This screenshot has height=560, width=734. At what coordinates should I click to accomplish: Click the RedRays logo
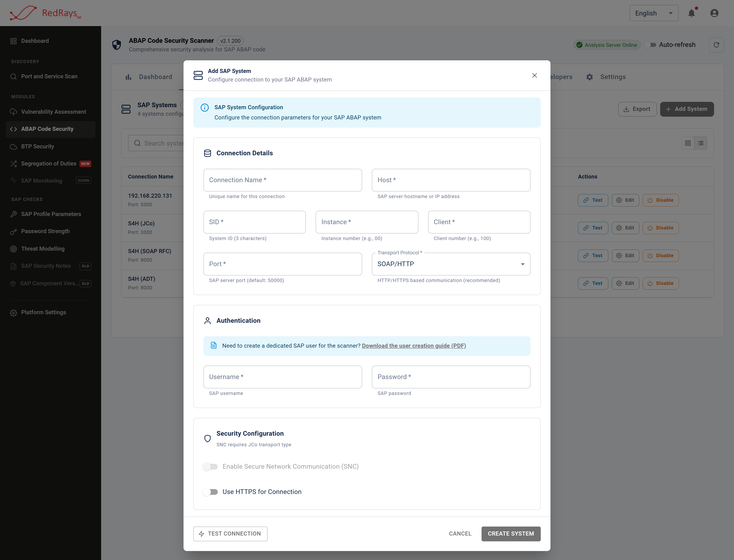click(x=46, y=13)
